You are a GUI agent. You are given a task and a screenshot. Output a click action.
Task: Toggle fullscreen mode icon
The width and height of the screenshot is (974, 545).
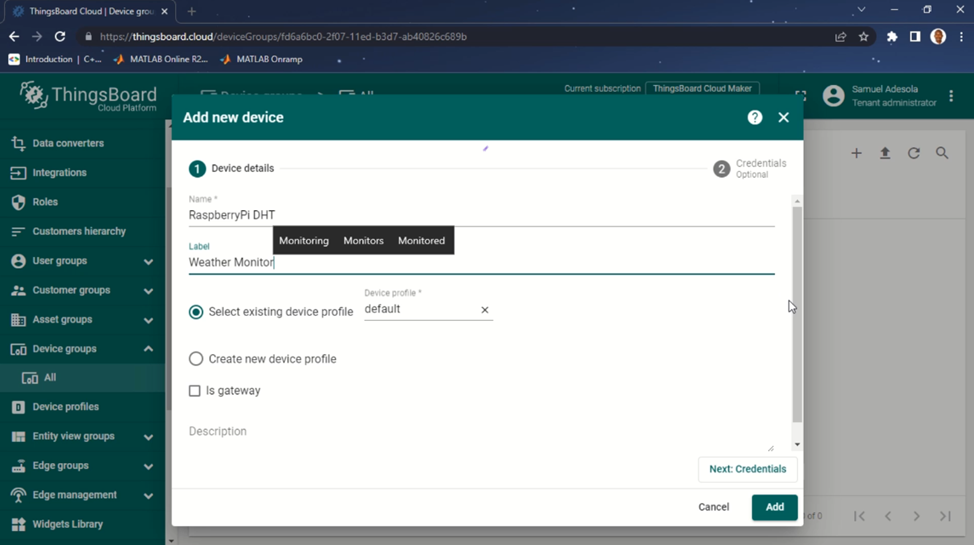tap(801, 96)
